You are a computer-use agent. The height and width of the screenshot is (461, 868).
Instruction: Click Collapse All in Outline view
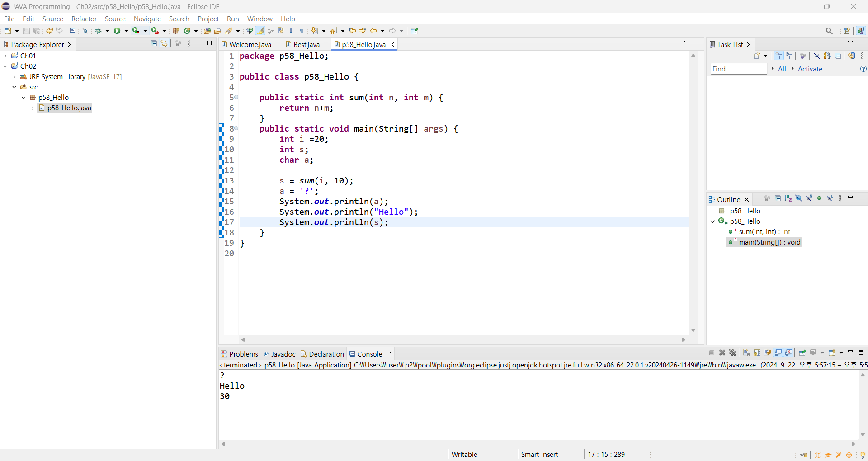click(x=778, y=198)
